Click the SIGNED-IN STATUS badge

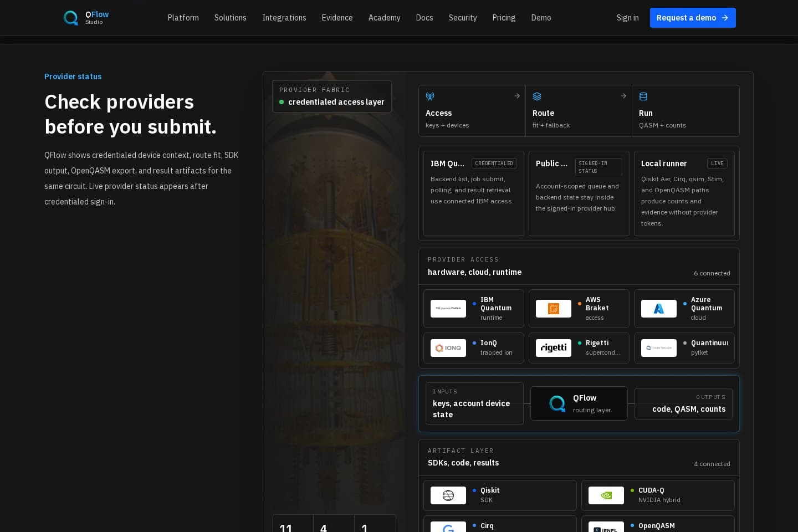598,167
